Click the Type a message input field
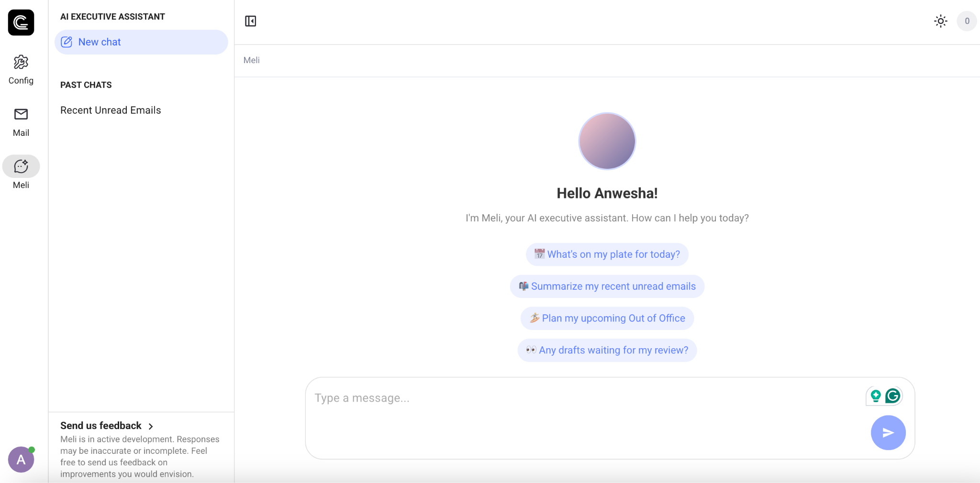Screen dimensions: 980x483 pos(526,397)
